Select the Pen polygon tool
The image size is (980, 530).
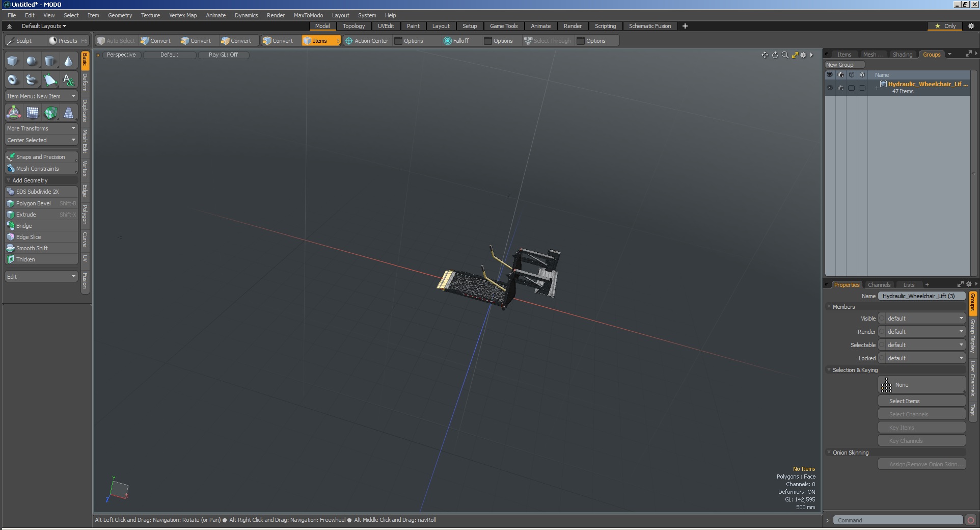coord(50,79)
